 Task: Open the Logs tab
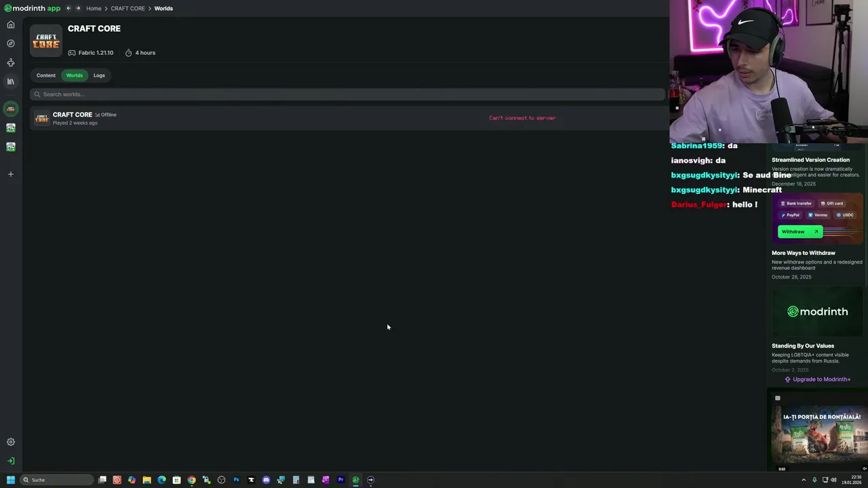99,75
